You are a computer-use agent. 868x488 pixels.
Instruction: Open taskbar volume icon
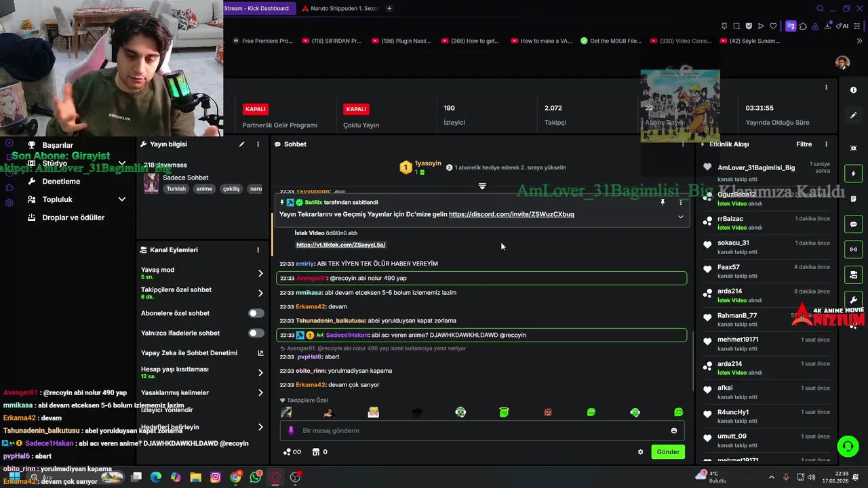[812, 477]
